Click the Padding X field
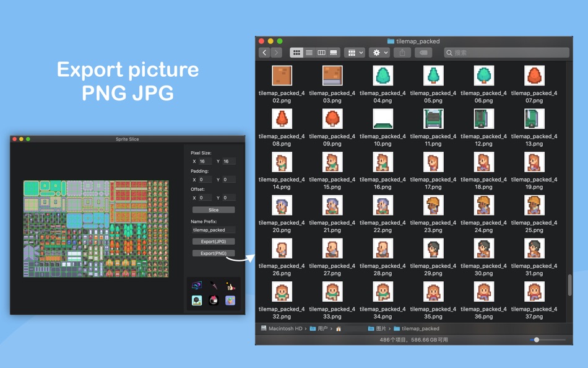Image resolution: width=588 pixels, height=368 pixels. point(205,180)
